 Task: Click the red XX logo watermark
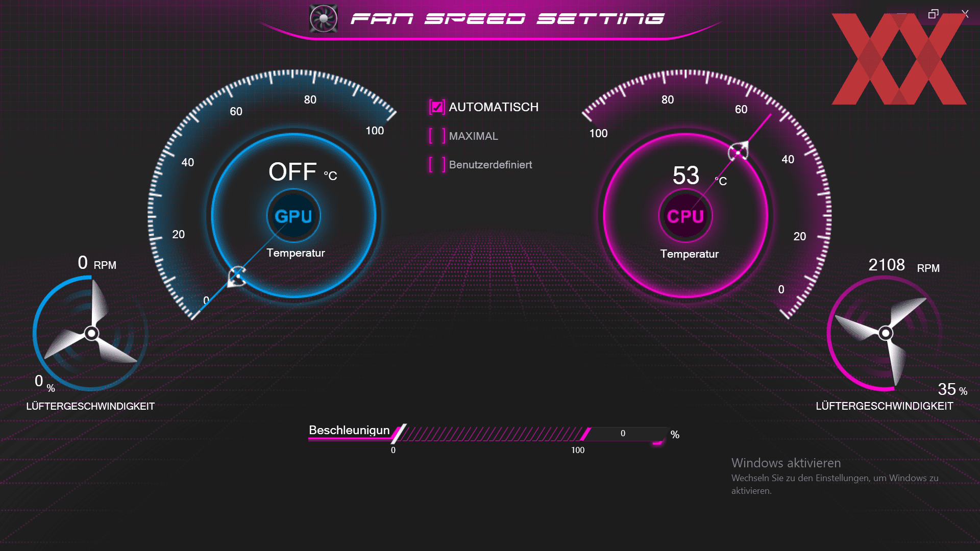(x=899, y=59)
